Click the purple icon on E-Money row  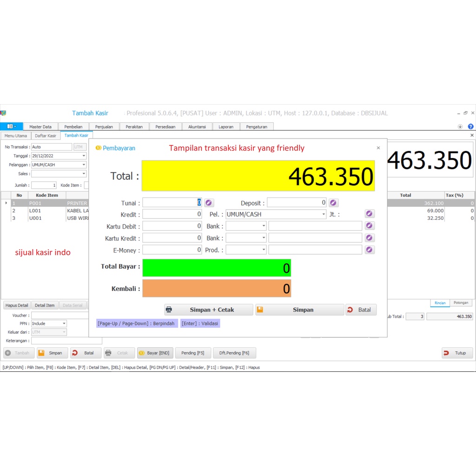click(369, 250)
